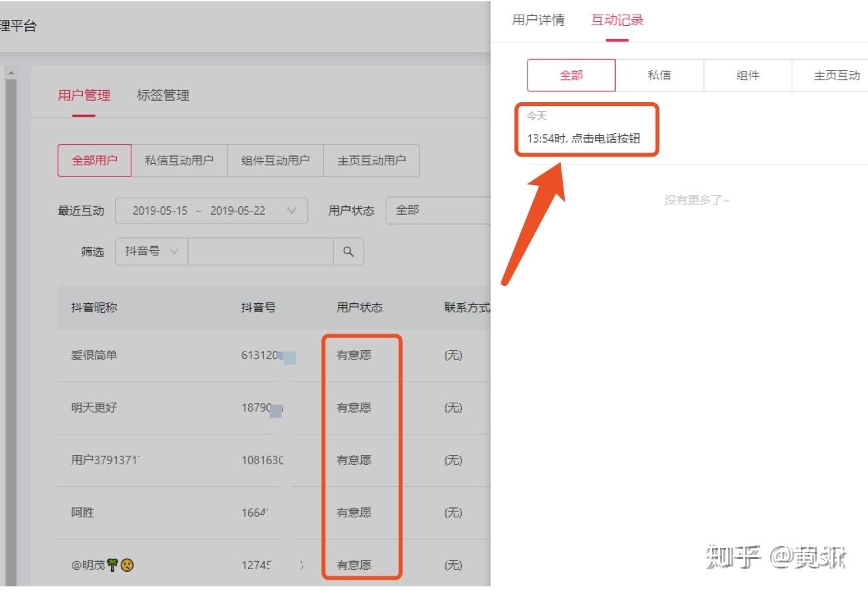Select the 组件互动用户 filter
This screenshot has width=868, height=593.
point(275,161)
